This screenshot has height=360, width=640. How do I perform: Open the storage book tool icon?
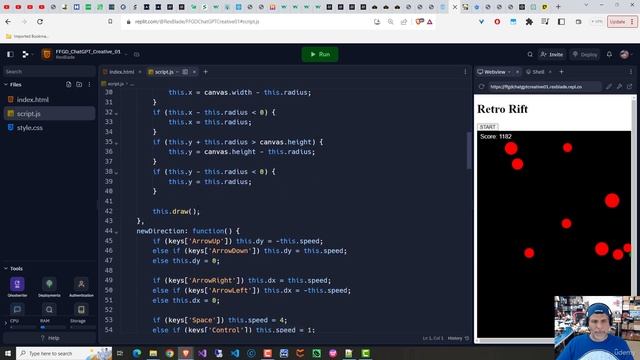pyautogui.click(x=81, y=309)
